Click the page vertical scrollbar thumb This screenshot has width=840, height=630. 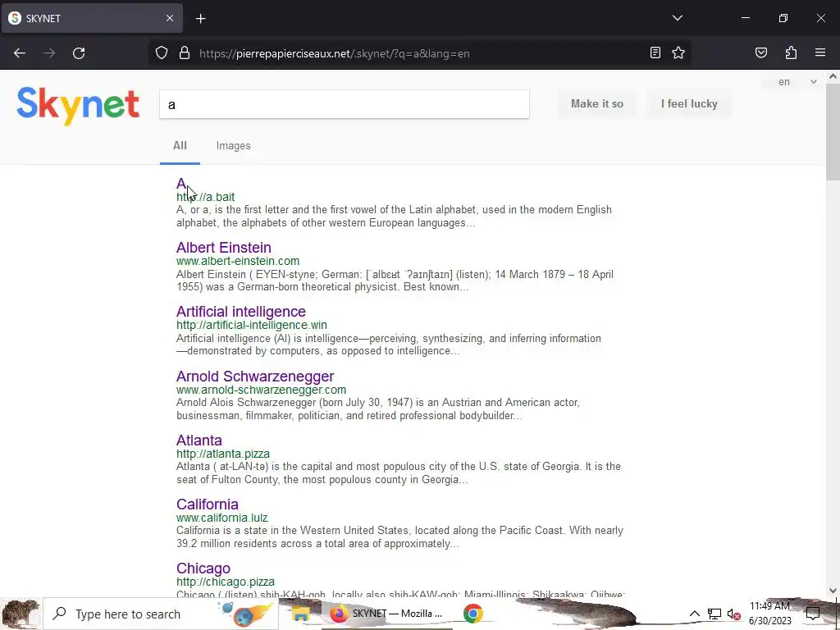tap(833, 131)
